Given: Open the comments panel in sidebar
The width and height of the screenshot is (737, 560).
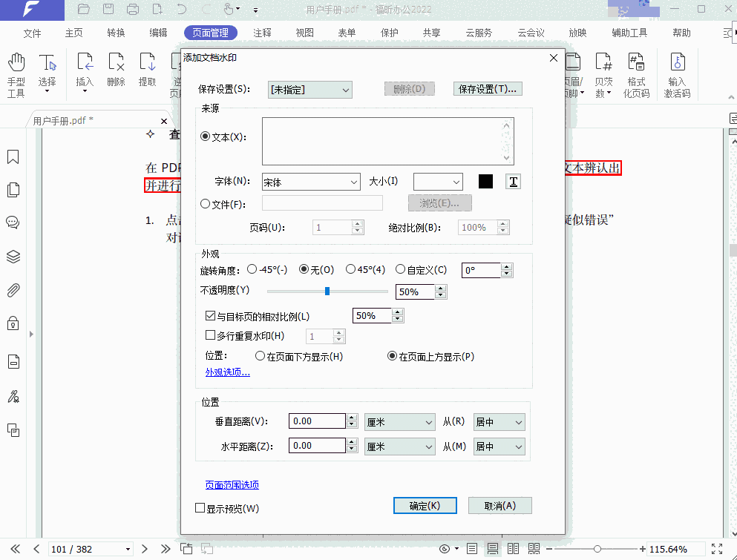Looking at the screenshot, I should (13, 223).
